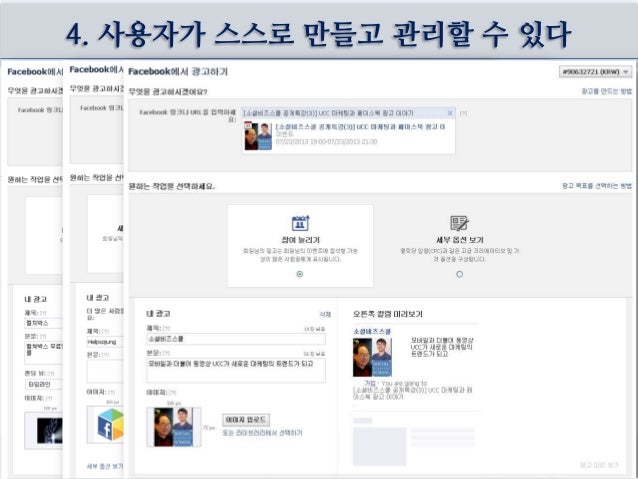
Task: Select the 세부 옵션 보기 radio button
Action: [x=459, y=274]
